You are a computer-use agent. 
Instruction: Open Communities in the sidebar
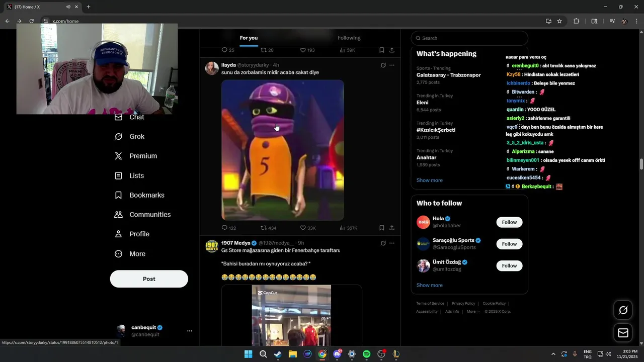pos(142,215)
